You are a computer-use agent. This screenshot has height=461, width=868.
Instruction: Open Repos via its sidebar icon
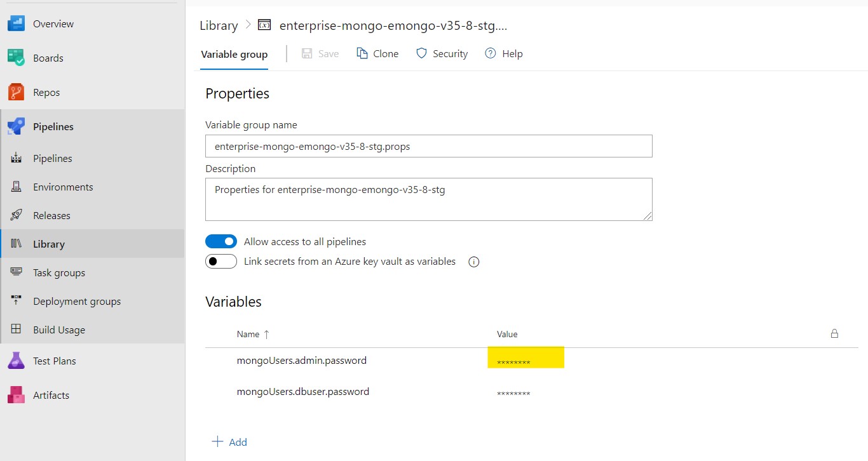click(16, 92)
